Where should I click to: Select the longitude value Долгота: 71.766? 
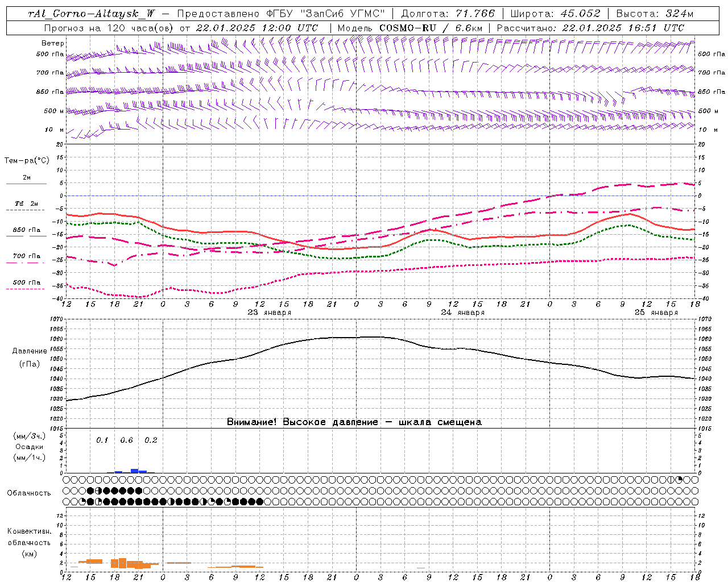pyautogui.click(x=448, y=14)
